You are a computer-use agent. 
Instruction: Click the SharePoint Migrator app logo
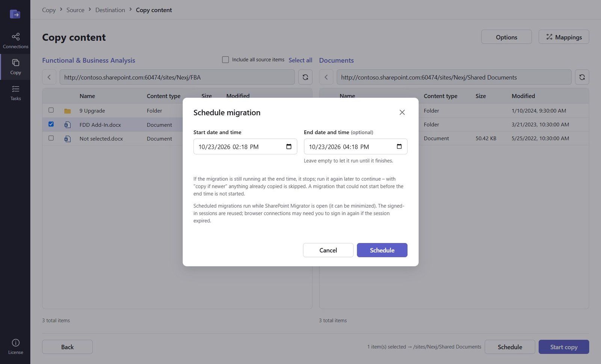[15, 14]
